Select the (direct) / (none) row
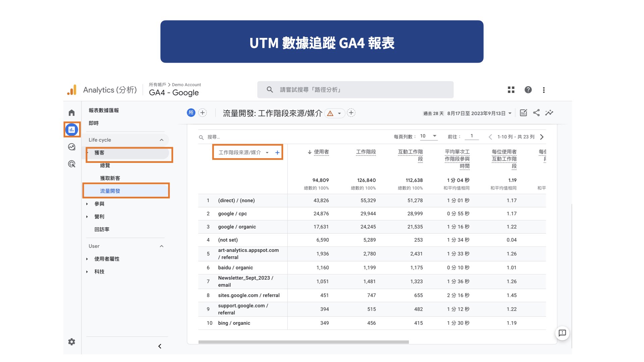This screenshot has height=362, width=644. [372, 200]
